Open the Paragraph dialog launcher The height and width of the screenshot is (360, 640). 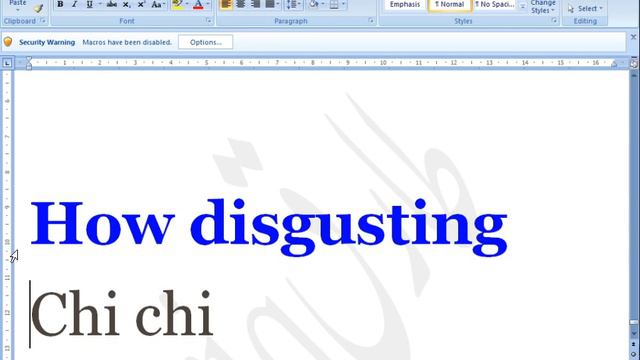(371, 20)
